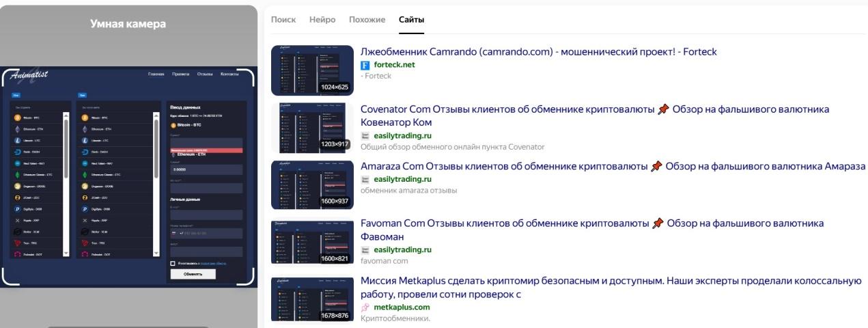The image size is (868, 328).
Task: Open the 1678×876 Metkaplus thumbnail
Action: (x=312, y=299)
